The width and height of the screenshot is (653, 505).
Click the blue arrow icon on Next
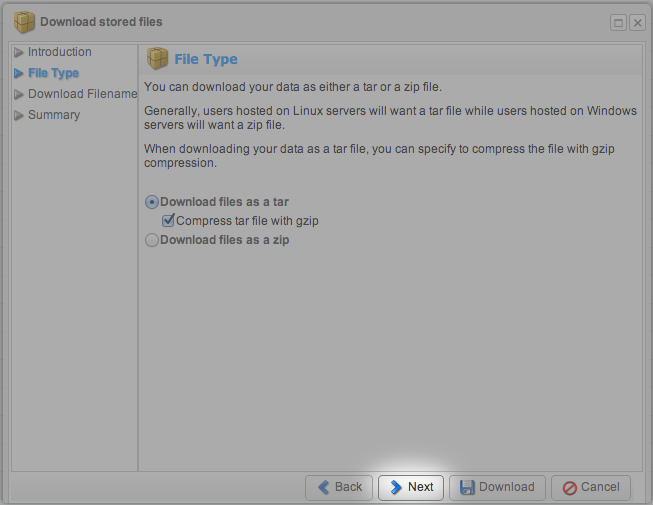tap(395, 487)
